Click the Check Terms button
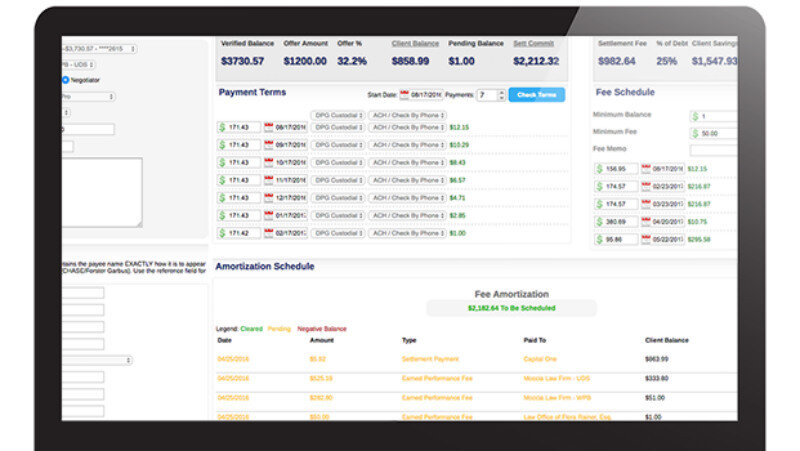 (x=536, y=95)
